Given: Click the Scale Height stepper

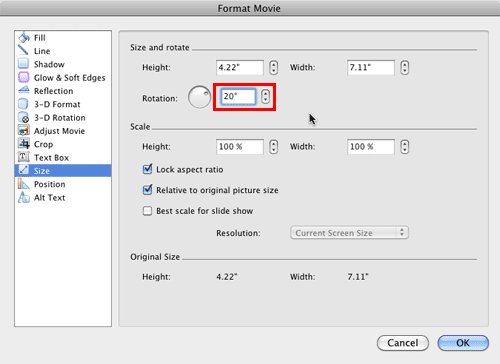Looking at the screenshot, I should [273, 147].
